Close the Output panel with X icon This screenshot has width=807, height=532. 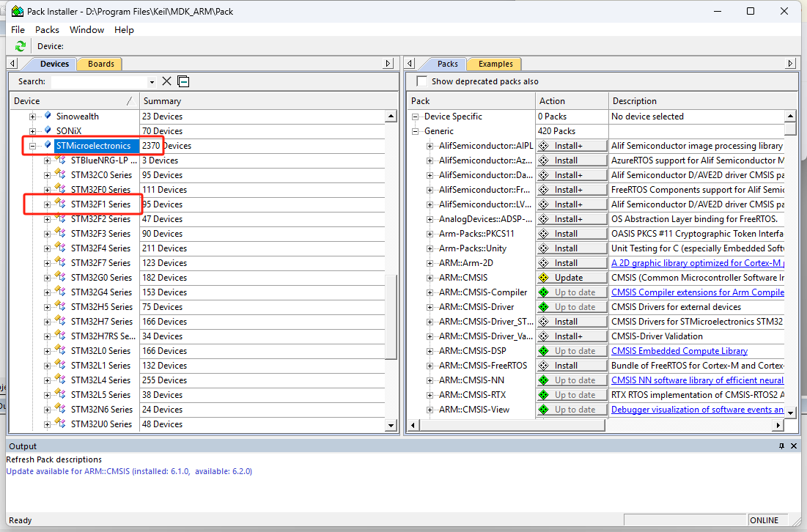coord(794,446)
